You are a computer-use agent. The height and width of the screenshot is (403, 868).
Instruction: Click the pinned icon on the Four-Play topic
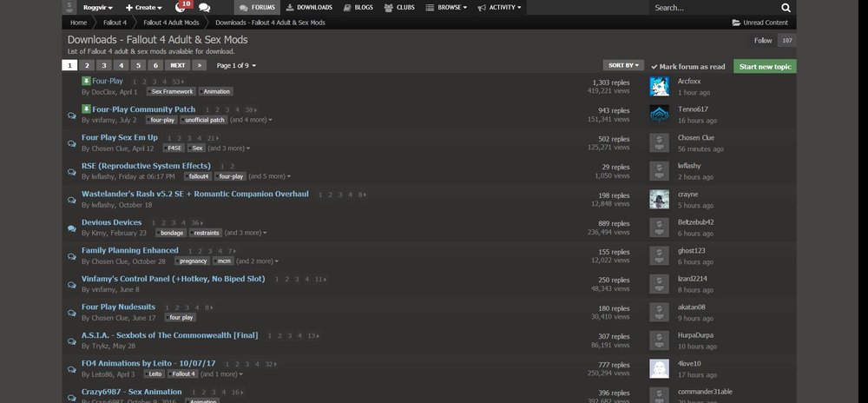86,81
